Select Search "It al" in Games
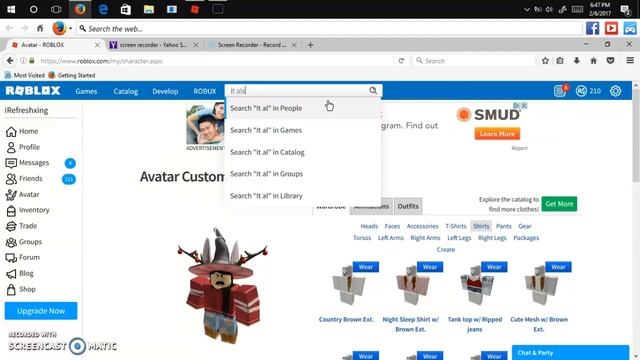 point(303,130)
